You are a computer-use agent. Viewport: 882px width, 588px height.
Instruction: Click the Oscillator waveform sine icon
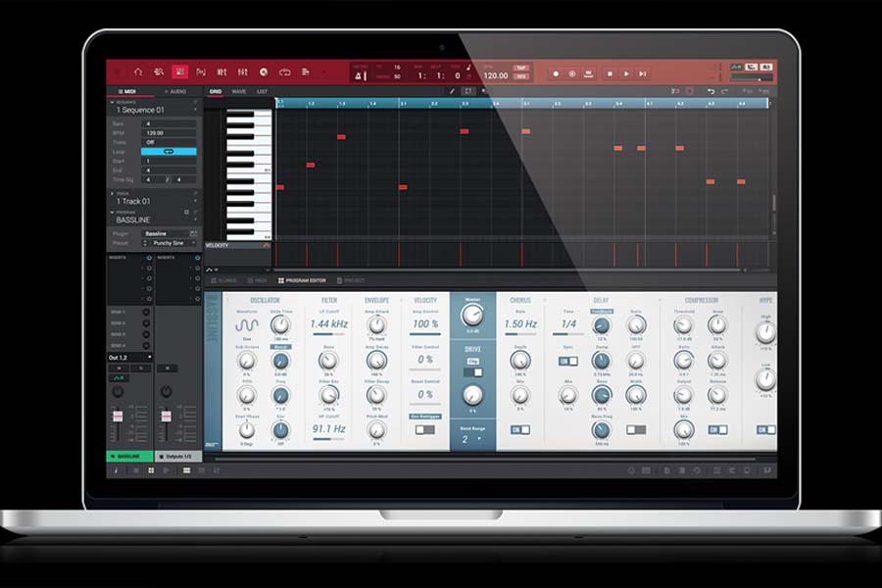pyautogui.click(x=249, y=325)
